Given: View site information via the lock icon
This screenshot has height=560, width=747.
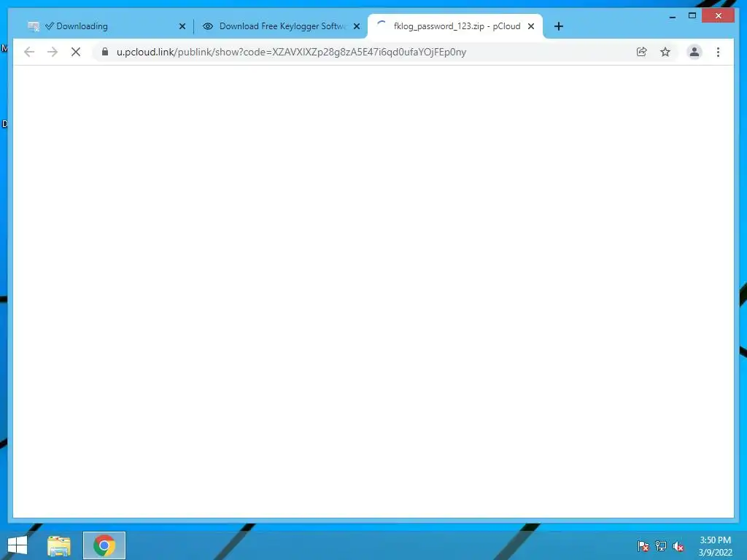Looking at the screenshot, I should [x=105, y=52].
